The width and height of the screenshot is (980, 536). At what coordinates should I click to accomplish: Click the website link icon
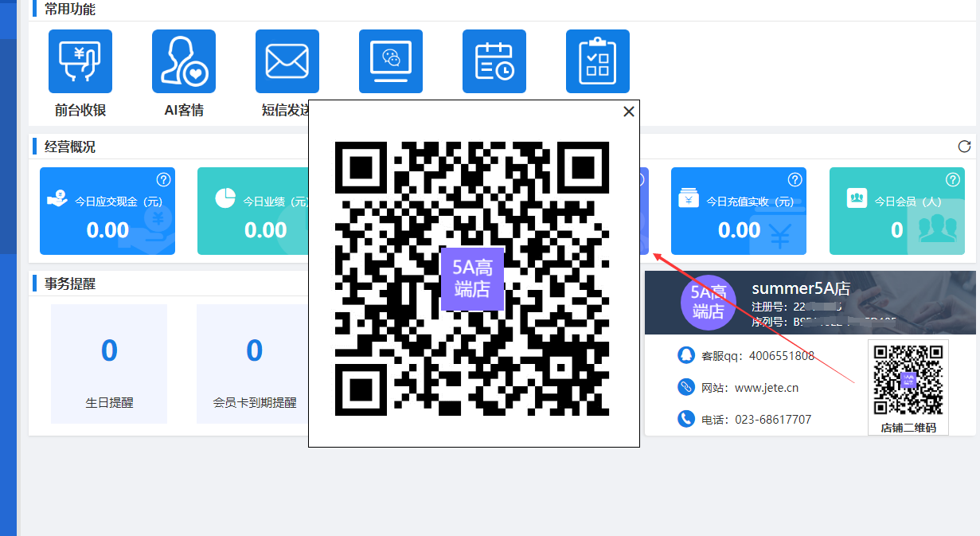(x=685, y=387)
